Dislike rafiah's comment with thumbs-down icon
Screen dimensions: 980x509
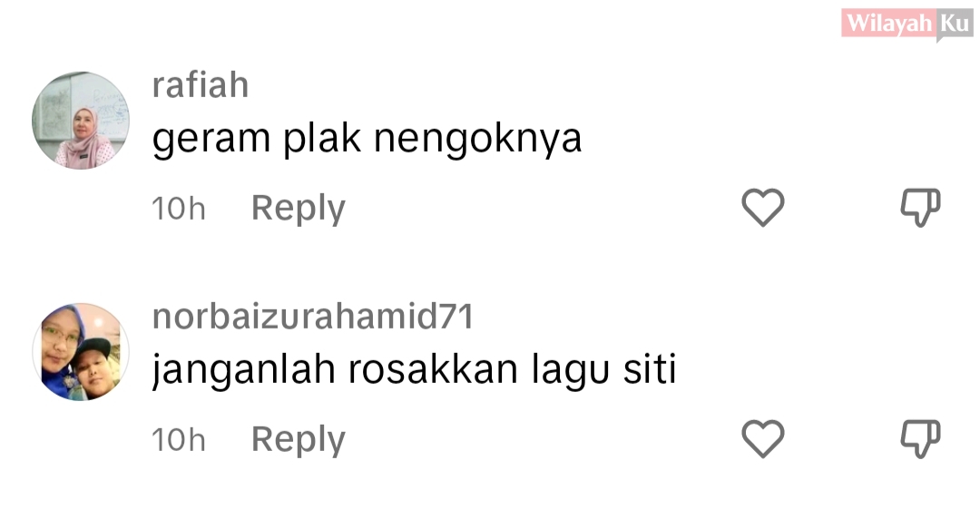pos(920,208)
